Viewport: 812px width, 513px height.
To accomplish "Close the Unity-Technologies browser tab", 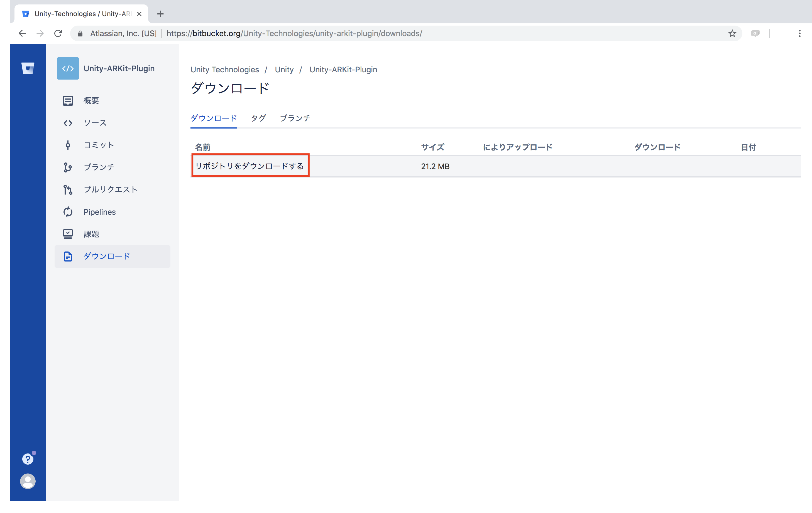I will (139, 14).
